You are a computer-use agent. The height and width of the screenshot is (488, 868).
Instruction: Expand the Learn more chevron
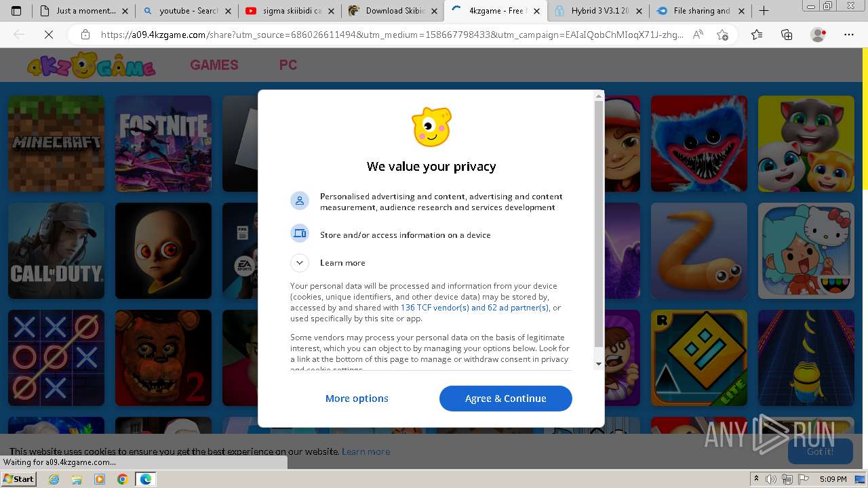coord(300,263)
